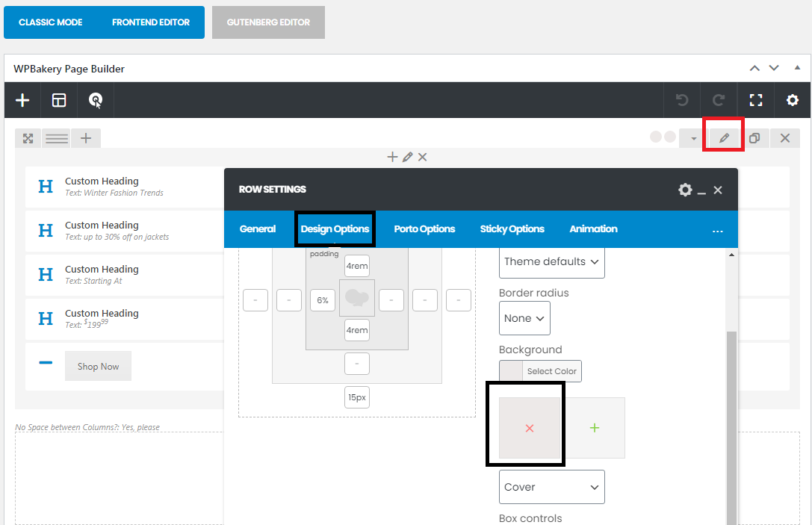The width and height of the screenshot is (812, 525).
Task: Move WPBakery panel up with chevron
Action: coord(754,69)
